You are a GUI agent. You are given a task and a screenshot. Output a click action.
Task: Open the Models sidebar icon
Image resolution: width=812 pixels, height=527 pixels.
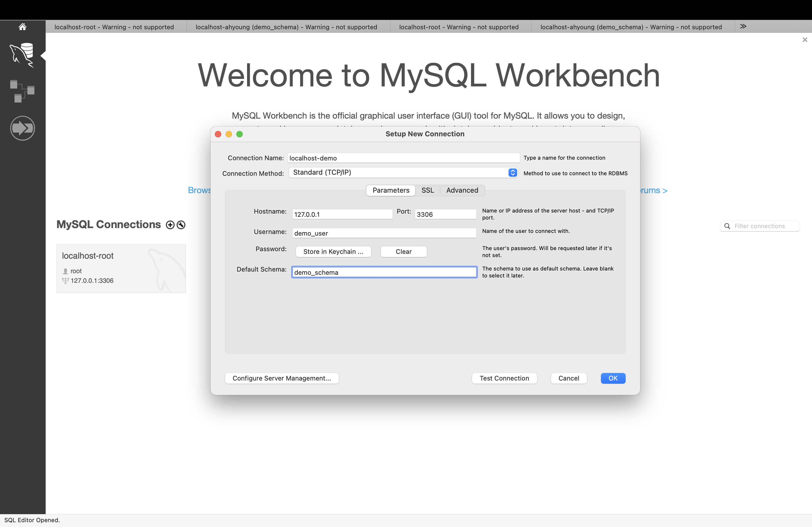click(22, 91)
